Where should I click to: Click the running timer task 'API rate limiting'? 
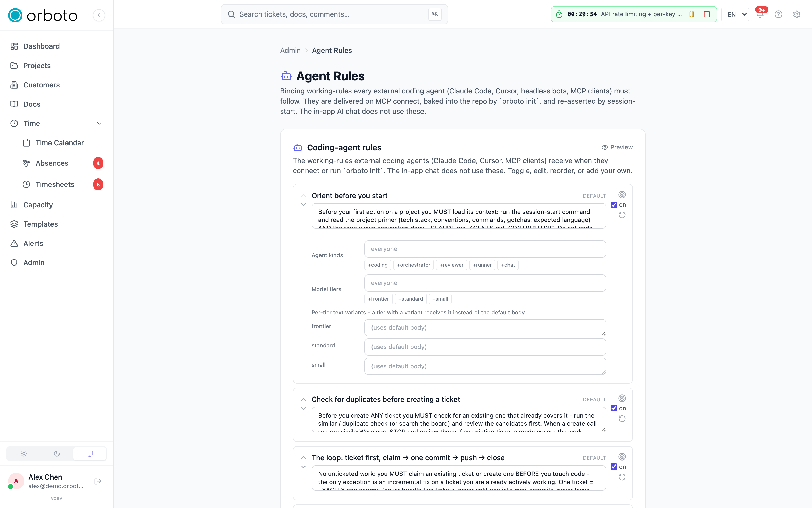tap(641, 14)
